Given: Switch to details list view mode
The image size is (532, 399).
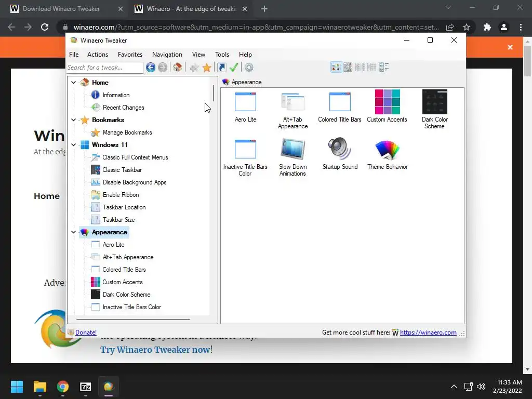Looking at the screenshot, I should pos(372,67).
